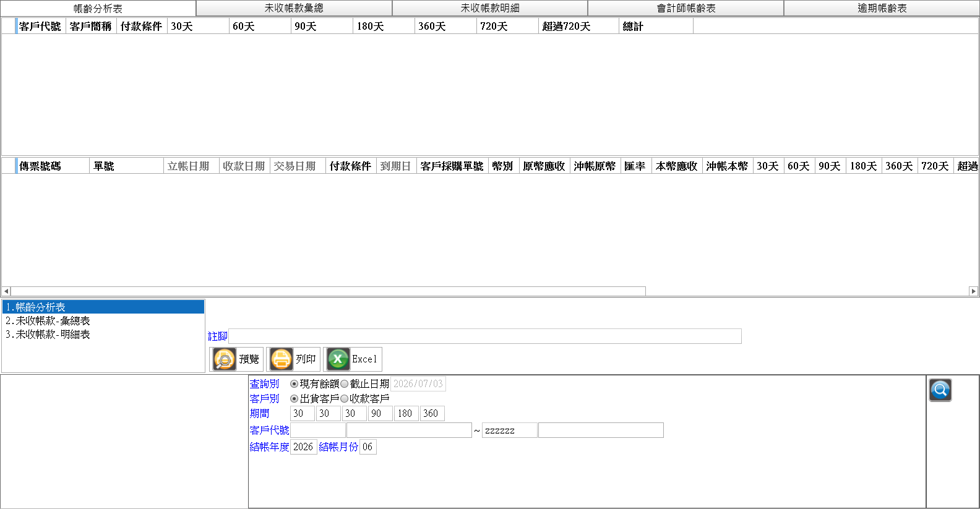Open the 逾期帳齡表 tab

[882, 8]
